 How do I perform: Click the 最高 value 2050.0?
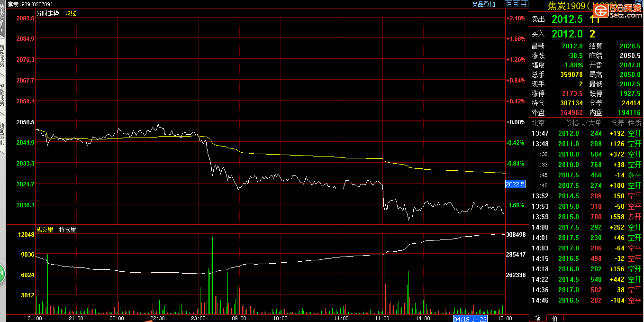pyautogui.click(x=630, y=74)
